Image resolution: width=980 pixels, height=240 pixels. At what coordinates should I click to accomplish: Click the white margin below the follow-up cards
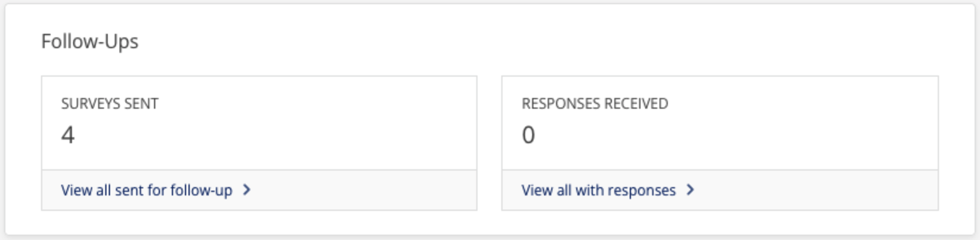(x=489, y=222)
